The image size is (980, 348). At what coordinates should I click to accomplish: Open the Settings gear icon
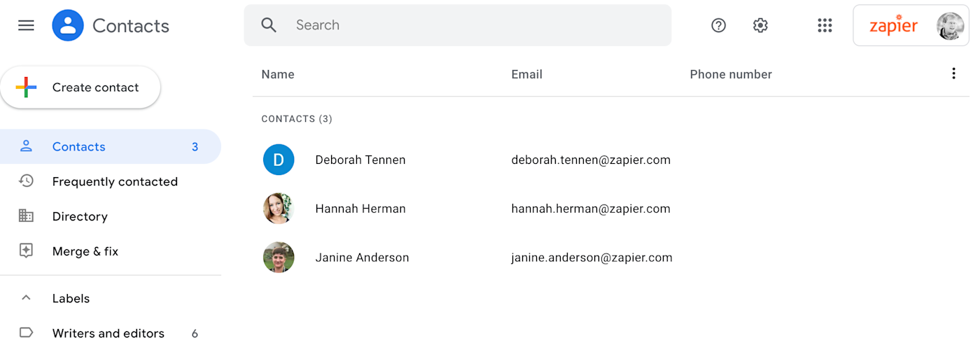coord(760,25)
